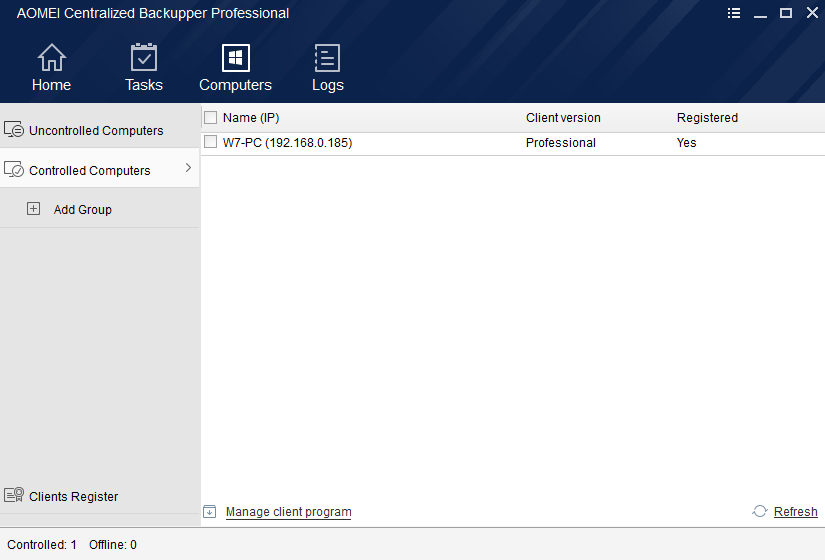The height and width of the screenshot is (560, 825).
Task: Select Controlled Computers in the sidebar
Action: pos(89,171)
